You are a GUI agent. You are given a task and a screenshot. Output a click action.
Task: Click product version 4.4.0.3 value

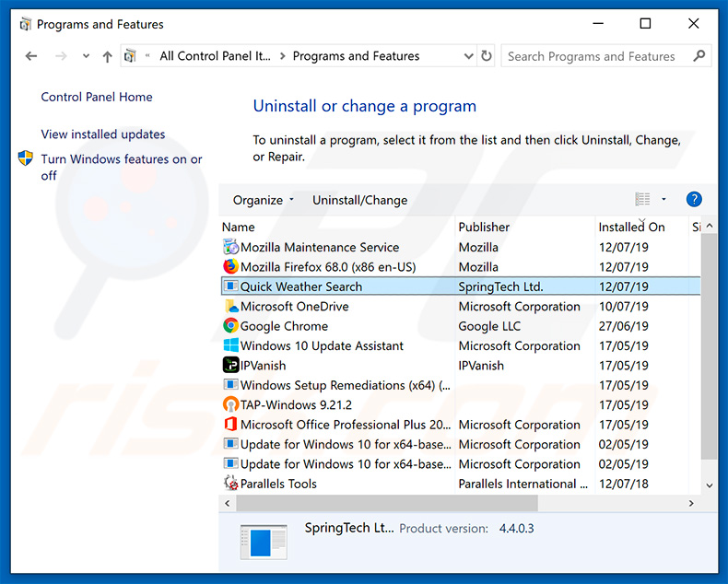(x=516, y=529)
